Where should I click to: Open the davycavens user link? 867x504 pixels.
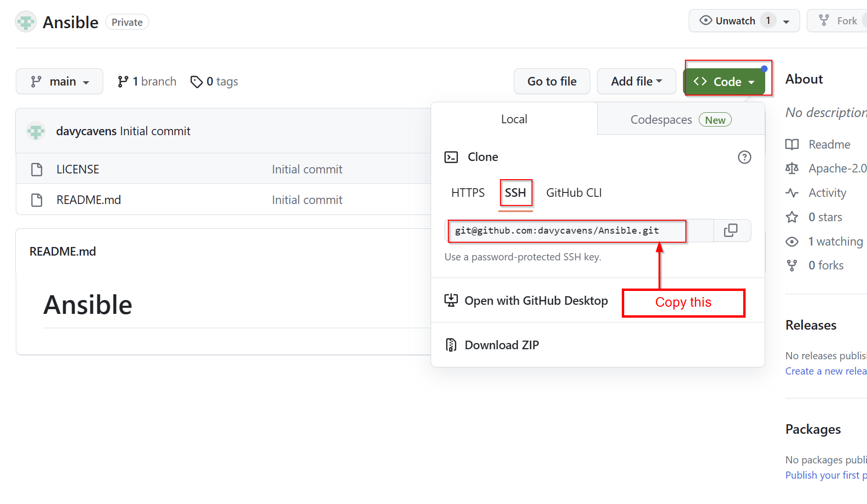pos(86,131)
